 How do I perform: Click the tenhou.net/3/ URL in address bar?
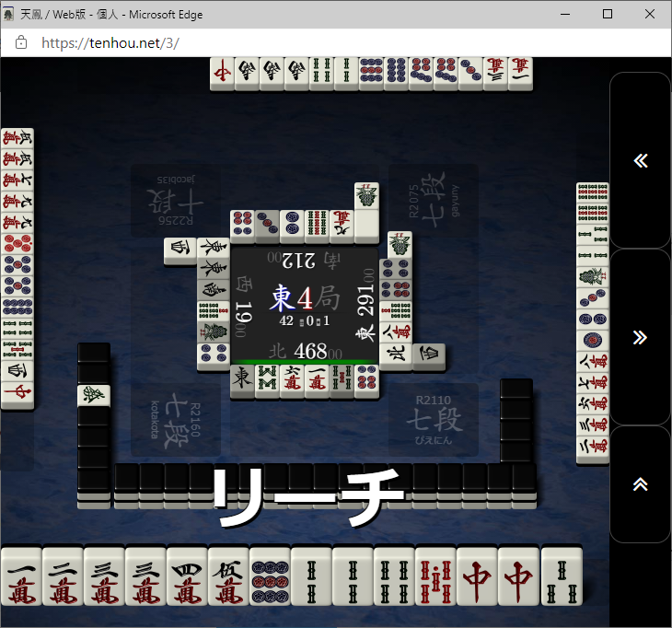point(110,43)
